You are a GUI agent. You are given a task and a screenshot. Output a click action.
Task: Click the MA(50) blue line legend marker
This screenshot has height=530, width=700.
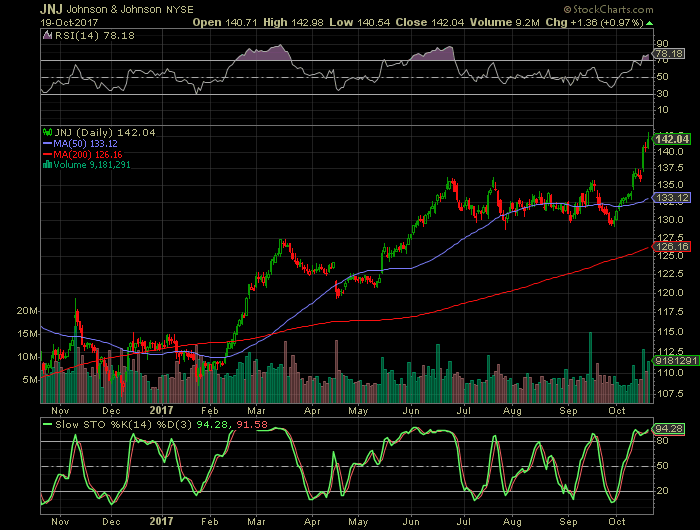tap(47, 143)
